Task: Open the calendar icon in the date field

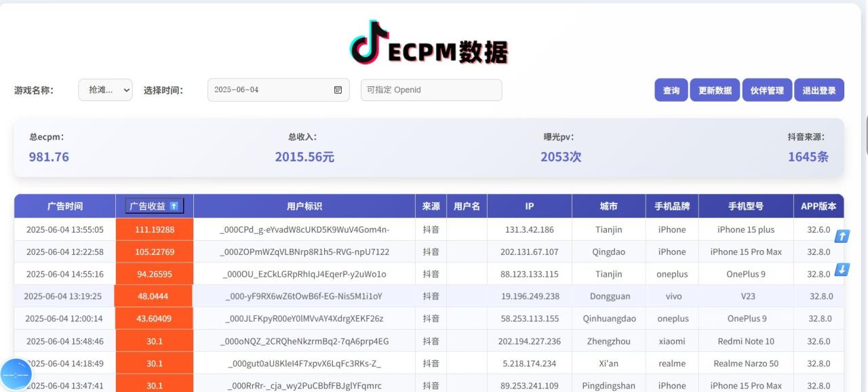Action: tap(337, 90)
